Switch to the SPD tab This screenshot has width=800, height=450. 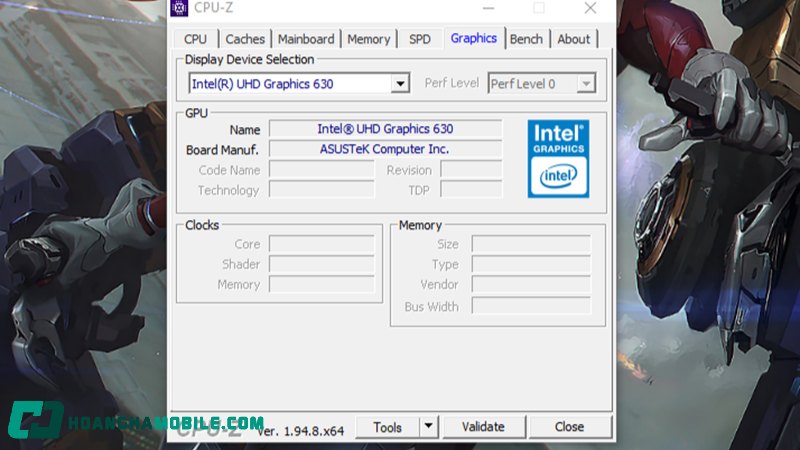(420, 39)
